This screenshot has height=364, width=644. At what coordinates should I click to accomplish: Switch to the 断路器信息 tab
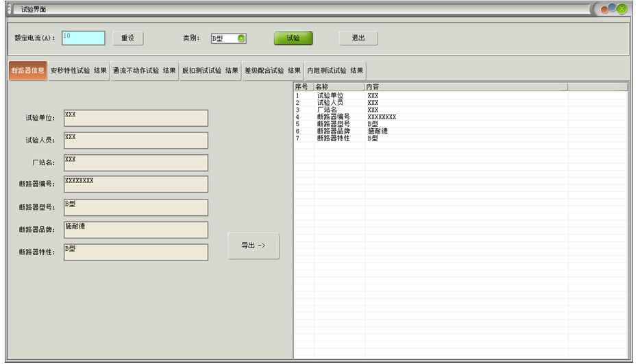(x=28, y=71)
